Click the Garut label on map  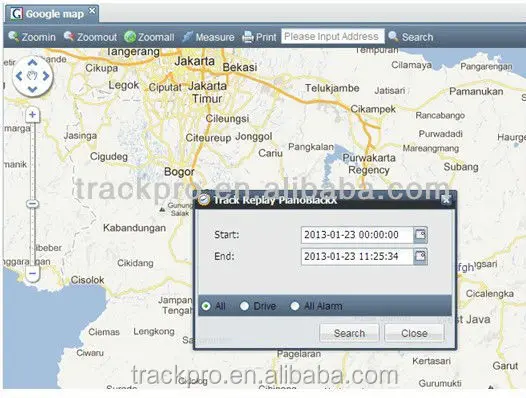pyautogui.click(x=505, y=366)
